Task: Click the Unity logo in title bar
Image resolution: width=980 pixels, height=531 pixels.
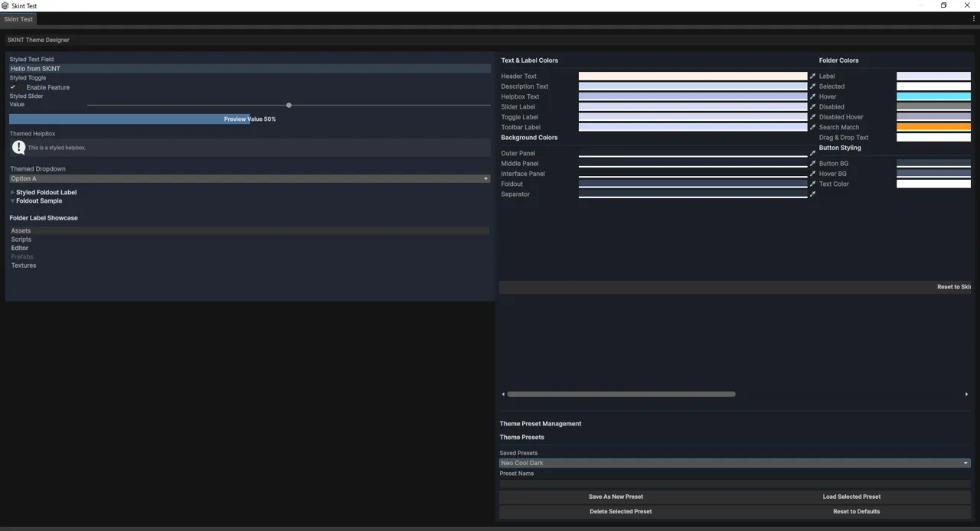Action: (x=5, y=5)
